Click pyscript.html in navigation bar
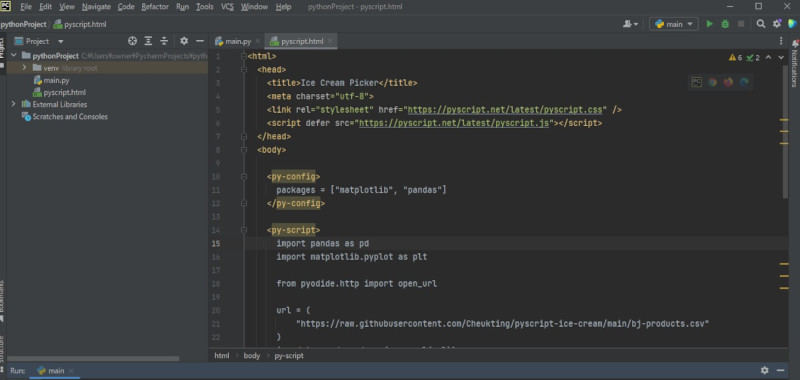The height and width of the screenshot is (380, 800). click(x=80, y=24)
